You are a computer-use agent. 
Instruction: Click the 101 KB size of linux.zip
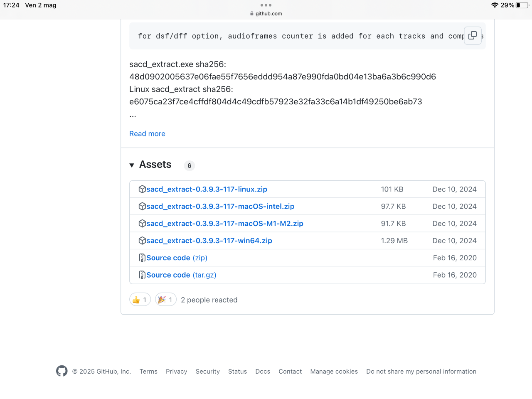point(392,189)
